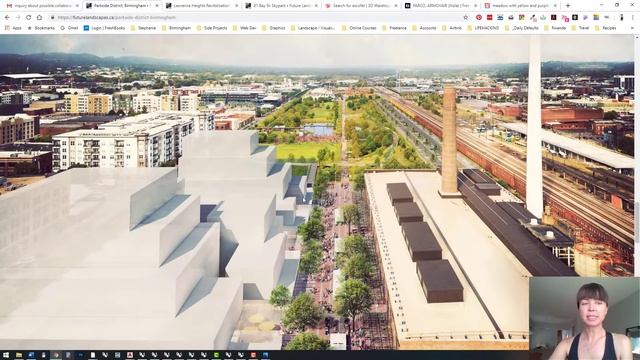Switch to Gmail inquiry tab
This screenshot has height=360, width=640.
pyautogui.click(x=42, y=6)
